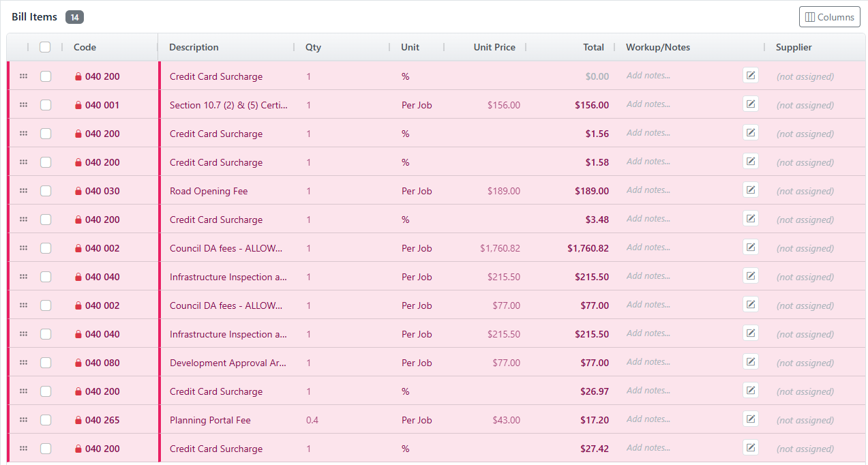The width and height of the screenshot is (868, 465).
Task: Click the 14 count badge next to Bill Items
Action: coord(75,16)
